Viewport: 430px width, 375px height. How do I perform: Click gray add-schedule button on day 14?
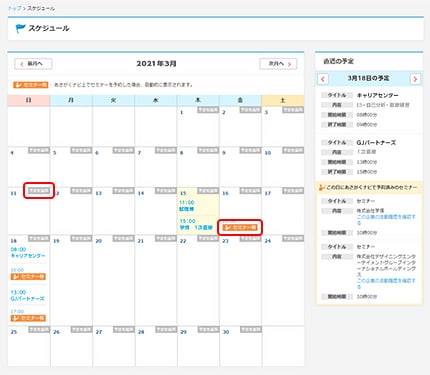[x=166, y=191]
